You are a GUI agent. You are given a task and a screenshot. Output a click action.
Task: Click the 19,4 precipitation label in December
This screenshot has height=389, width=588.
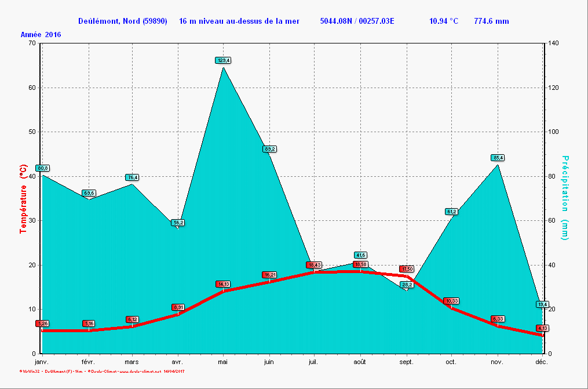542,304
